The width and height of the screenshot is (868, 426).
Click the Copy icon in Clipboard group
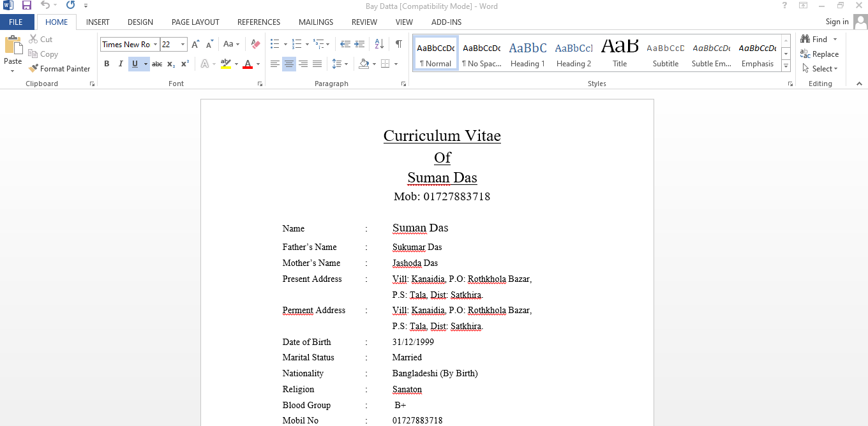[x=43, y=54]
